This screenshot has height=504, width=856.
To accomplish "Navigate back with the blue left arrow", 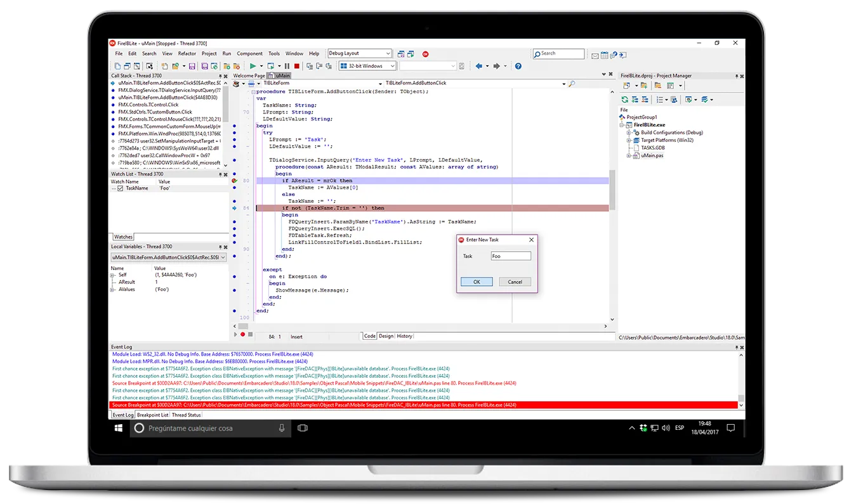I will click(x=478, y=66).
